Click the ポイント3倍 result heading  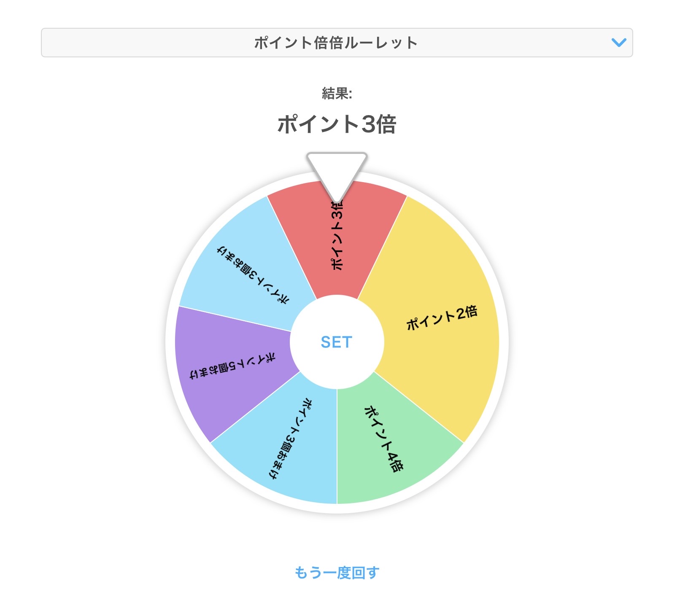click(x=337, y=124)
